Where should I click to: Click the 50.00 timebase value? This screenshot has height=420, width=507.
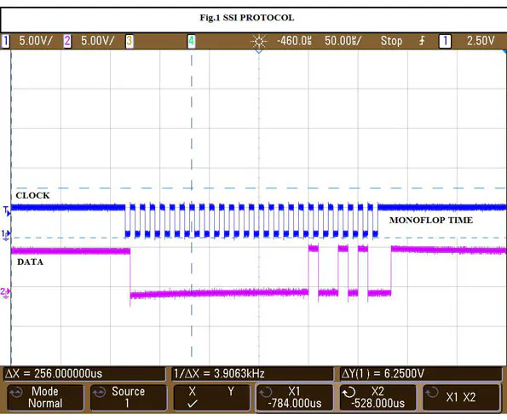pyautogui.click(x=343, y=41)
